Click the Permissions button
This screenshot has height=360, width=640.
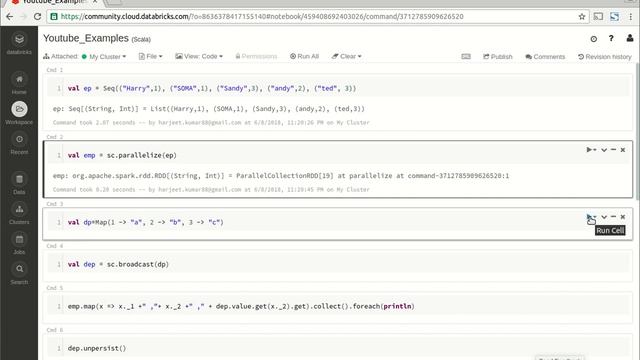(x=256, y=56)
